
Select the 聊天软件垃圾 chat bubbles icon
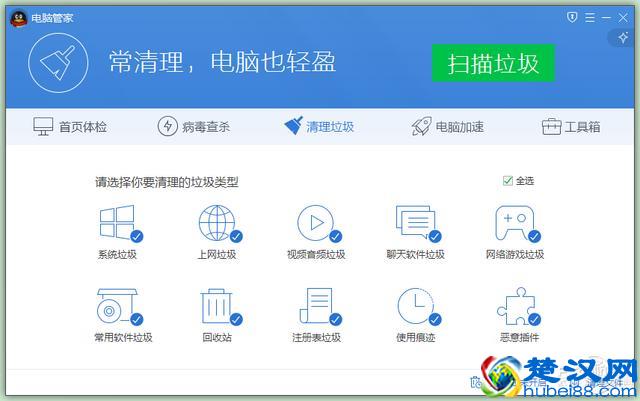point(415,222)
